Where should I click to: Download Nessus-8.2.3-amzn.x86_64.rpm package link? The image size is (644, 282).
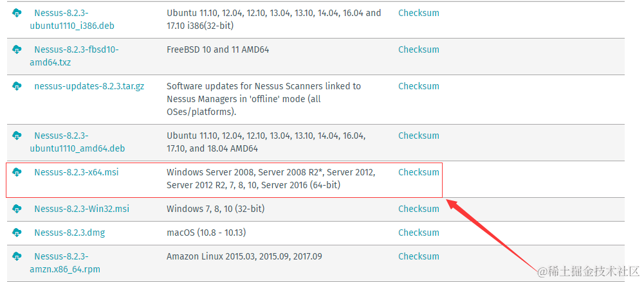[x=65, y=263]
